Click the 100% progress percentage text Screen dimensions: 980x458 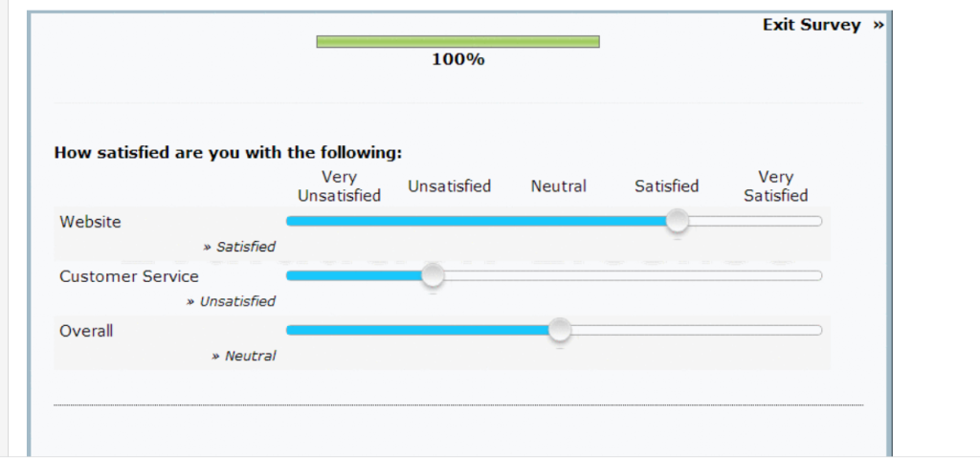[x=458, y=60]
